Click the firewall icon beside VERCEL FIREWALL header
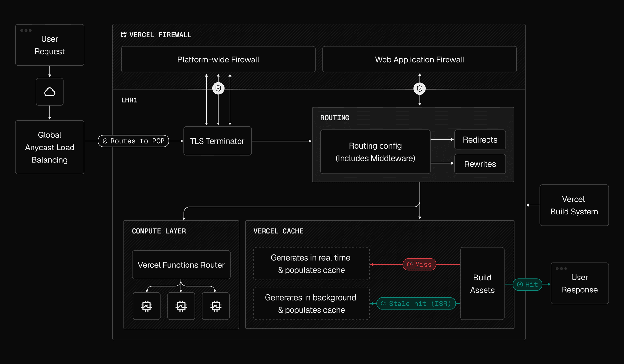This screenshot has height=364, width=624. point(123,34)
